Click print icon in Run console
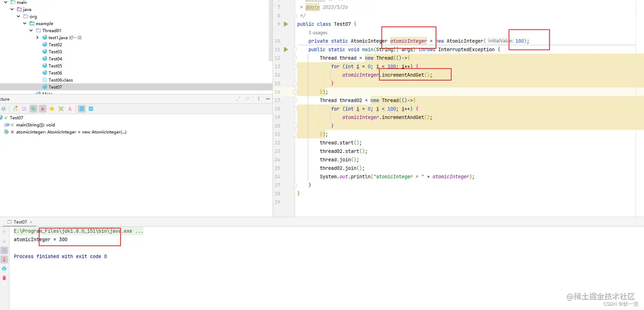Viewport: 644px width, 310px height. tap(4, 269)
